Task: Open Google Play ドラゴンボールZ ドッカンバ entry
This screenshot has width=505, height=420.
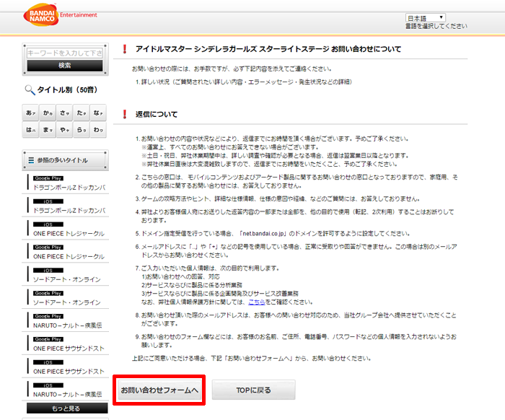Action: click(66, 183)
